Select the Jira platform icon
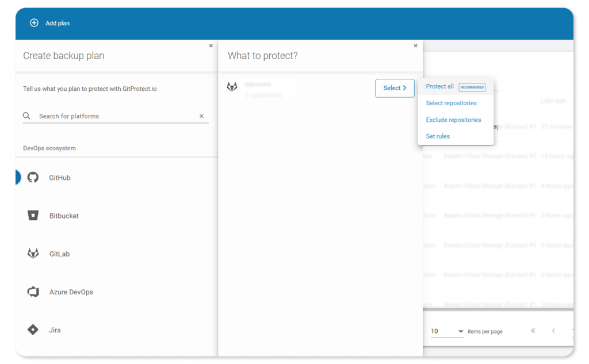 tap(33, 329)
